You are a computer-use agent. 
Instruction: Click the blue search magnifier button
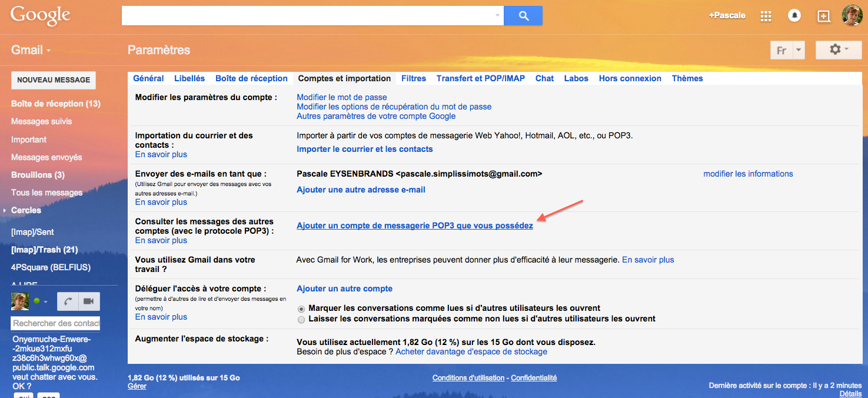pyautogui.click(x=522, y=15)
